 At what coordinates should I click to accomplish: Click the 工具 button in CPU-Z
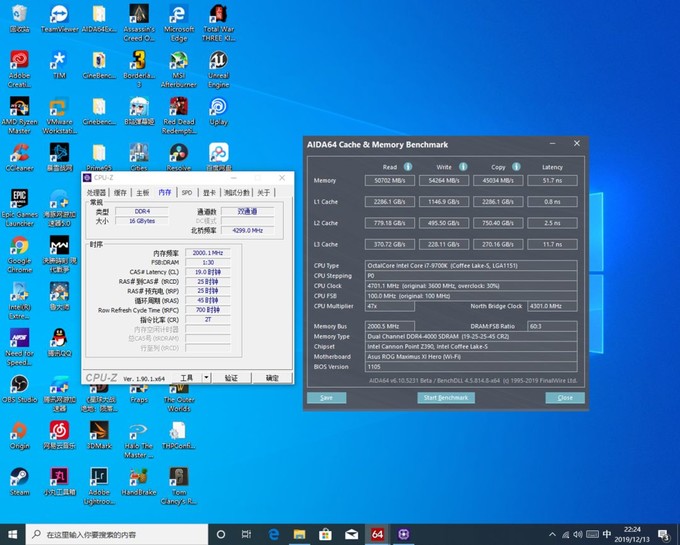coord(186,378)
